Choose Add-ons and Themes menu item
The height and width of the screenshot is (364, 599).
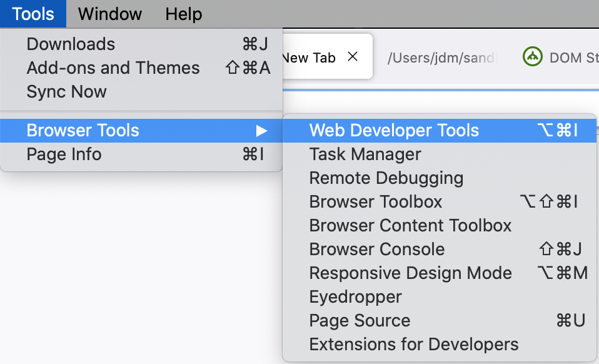click(113, 68)
